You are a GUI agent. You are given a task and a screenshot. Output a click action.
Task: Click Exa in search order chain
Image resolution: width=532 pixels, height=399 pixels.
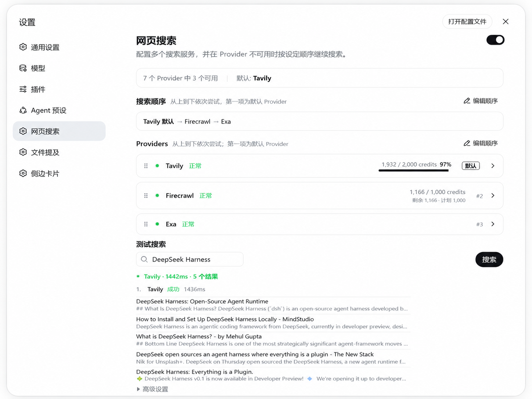(x=226, y=121)
